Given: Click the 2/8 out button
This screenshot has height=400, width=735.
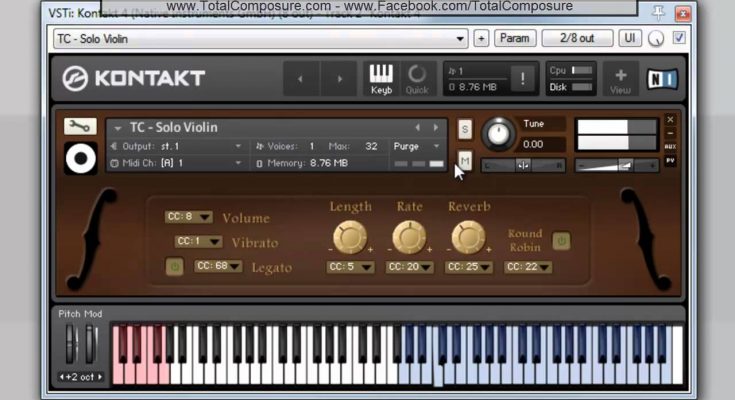Looking at the screenshot, I should 577,38.
